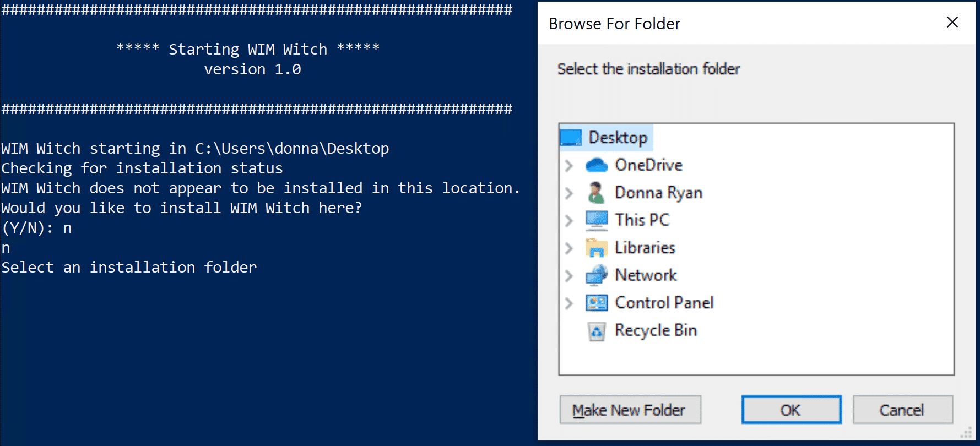Click the Control Panel icon
Image resolution: width=980 pixels, height=446 pixels.
597,303
